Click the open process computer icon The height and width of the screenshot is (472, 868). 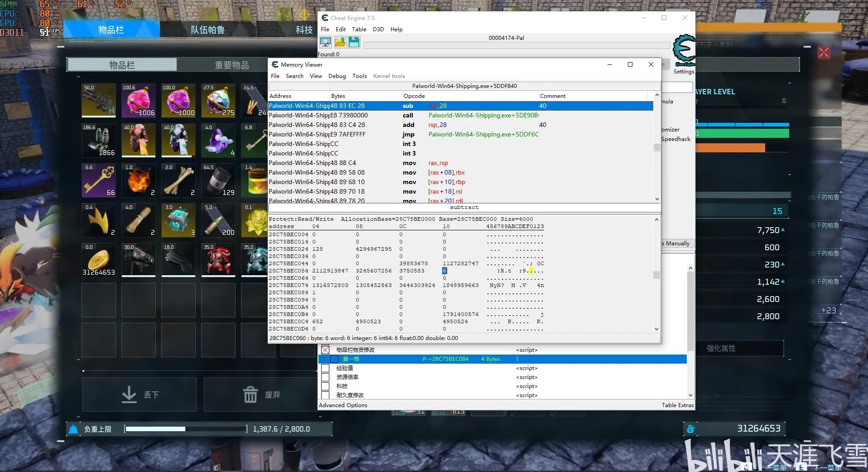pyautogui.click(x=325, y=43)
